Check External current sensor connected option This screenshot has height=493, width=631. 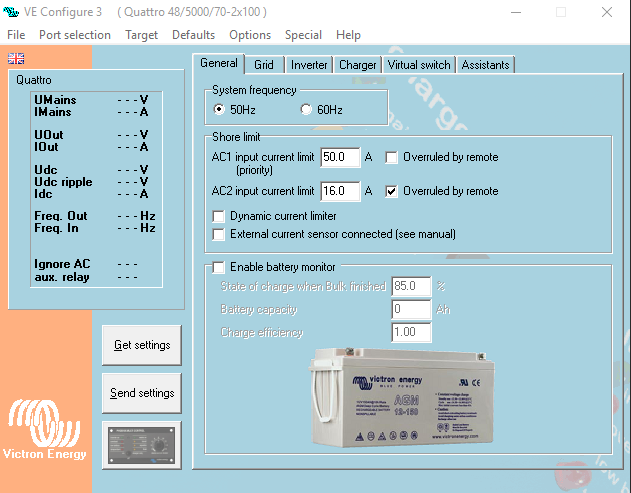220,234
